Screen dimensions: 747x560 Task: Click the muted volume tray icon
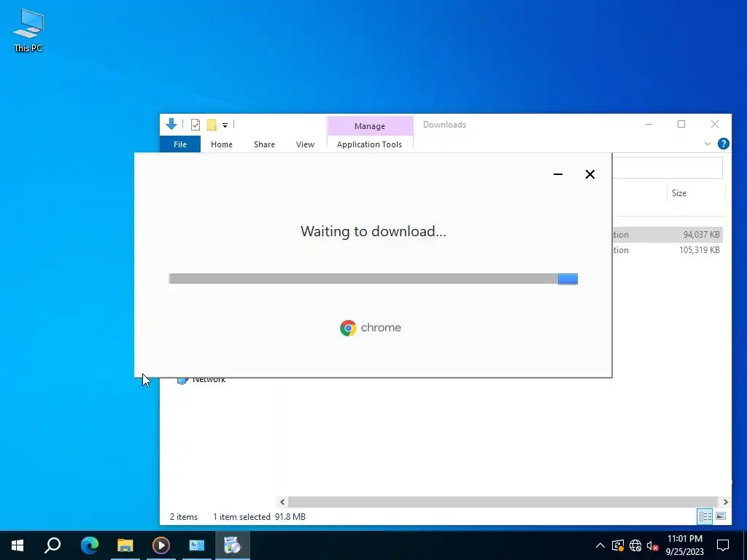tap(652, 545)
